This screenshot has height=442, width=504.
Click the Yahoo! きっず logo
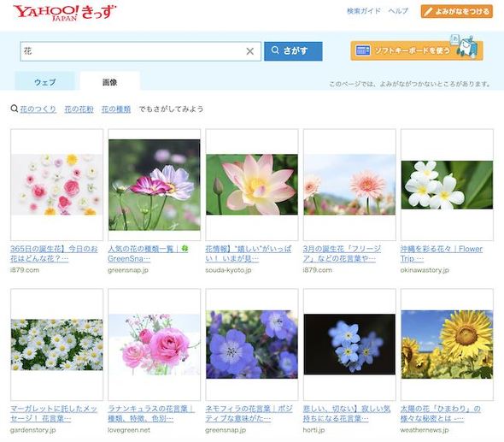(x=64, y=13)
